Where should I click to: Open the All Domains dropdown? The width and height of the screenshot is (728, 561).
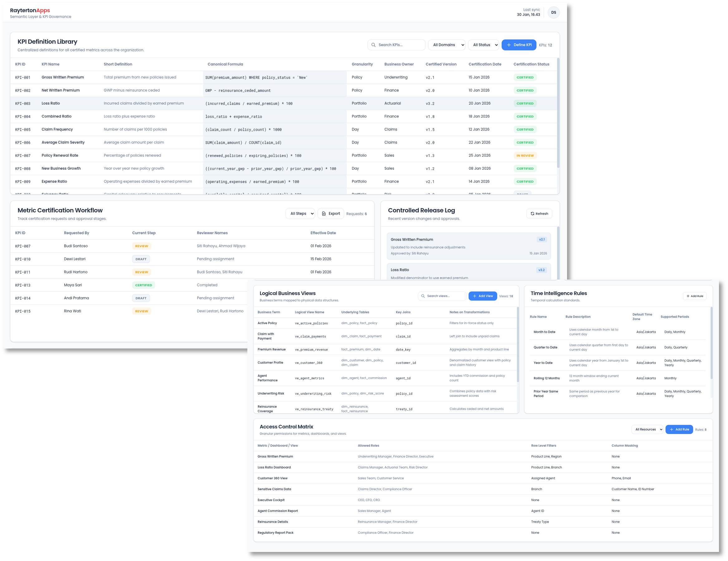[447, 45]
